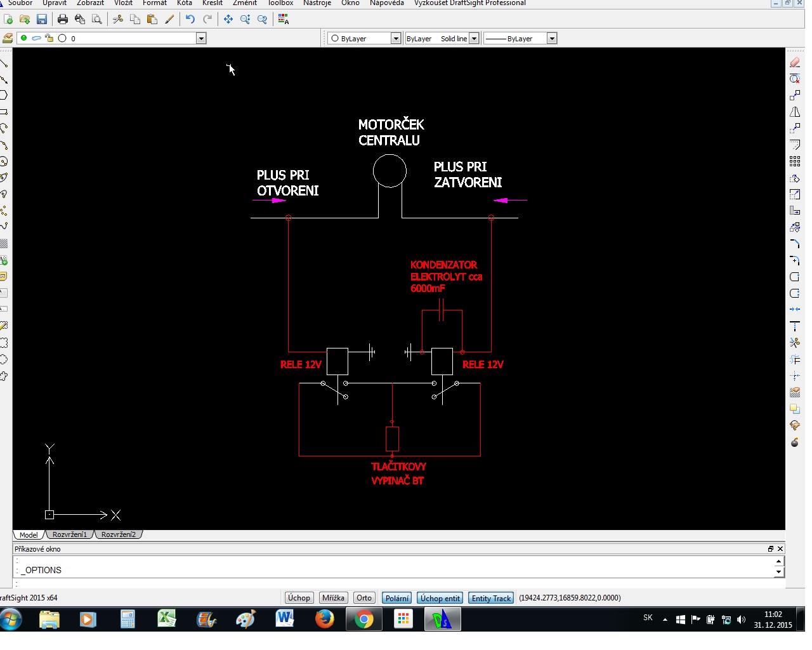
Task: Open Firefox from the taskbar
Action: [324, 619]
